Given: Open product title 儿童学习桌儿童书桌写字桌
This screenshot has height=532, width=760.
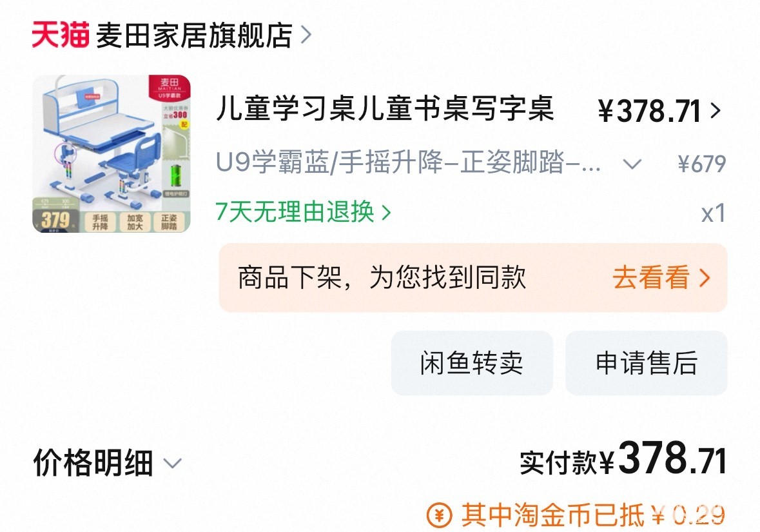Looking at the screenshot, I should [x=385, y=108].
